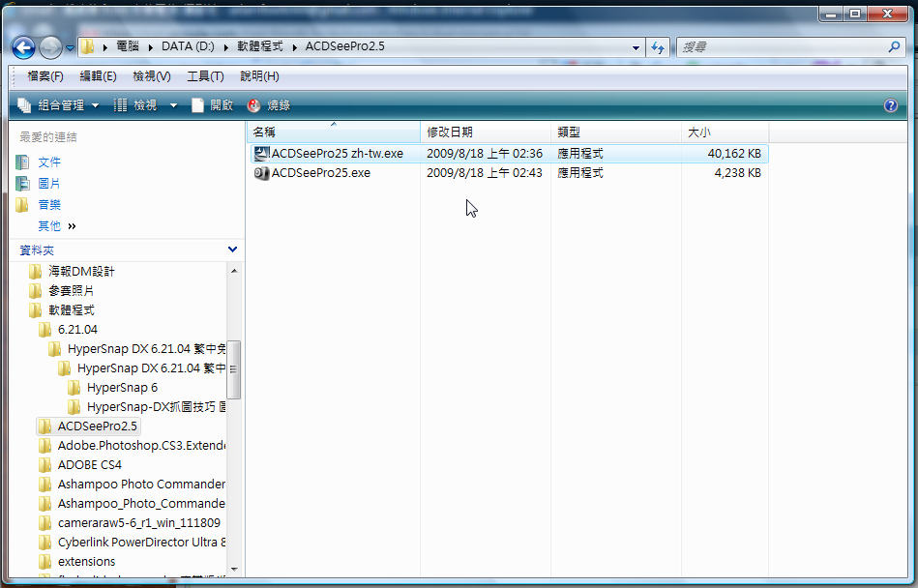Sort by the 大小 column header
The image size is (918, 588).
coord(726,132)
